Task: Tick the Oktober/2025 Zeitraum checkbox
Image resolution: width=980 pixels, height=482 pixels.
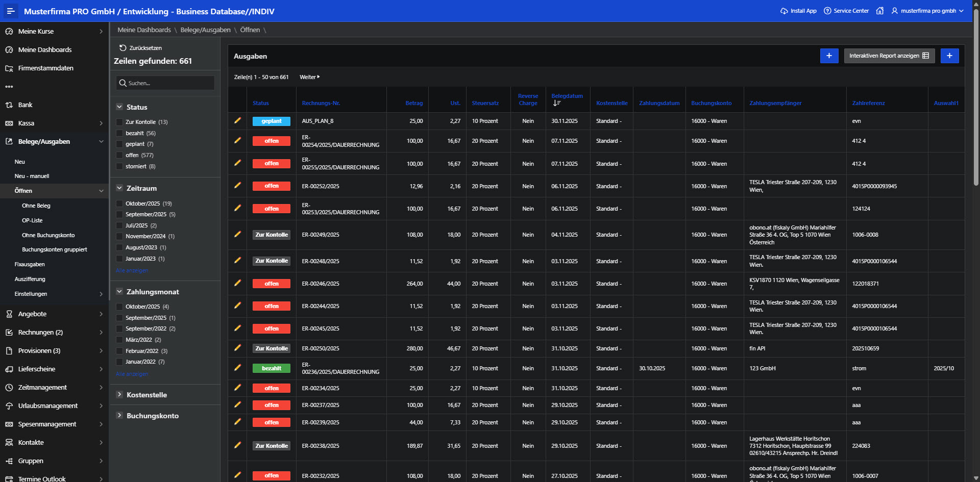Action: 119,204
